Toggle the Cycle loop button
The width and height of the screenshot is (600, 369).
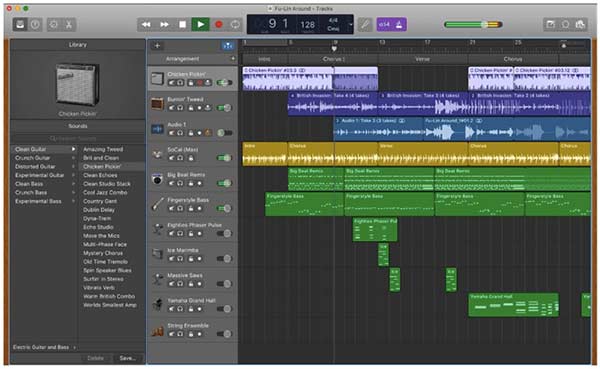pos(235,24)
